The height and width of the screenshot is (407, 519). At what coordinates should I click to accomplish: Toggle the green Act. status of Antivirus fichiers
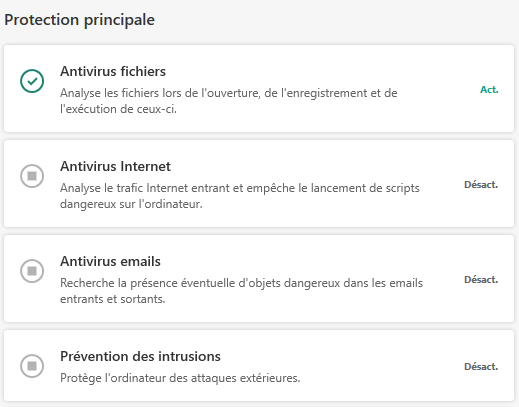tap(489, 90)
